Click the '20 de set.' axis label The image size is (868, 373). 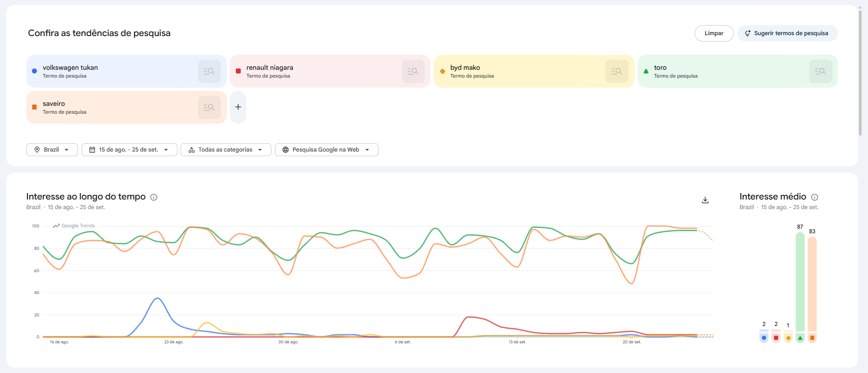(632, 342)
